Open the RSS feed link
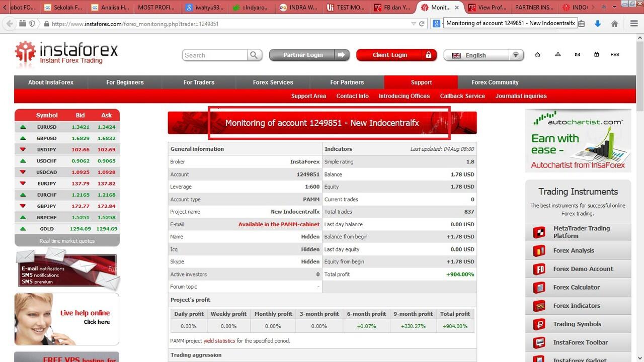The width and height of the screenshot is (644, 362). [x=615, y=54]
